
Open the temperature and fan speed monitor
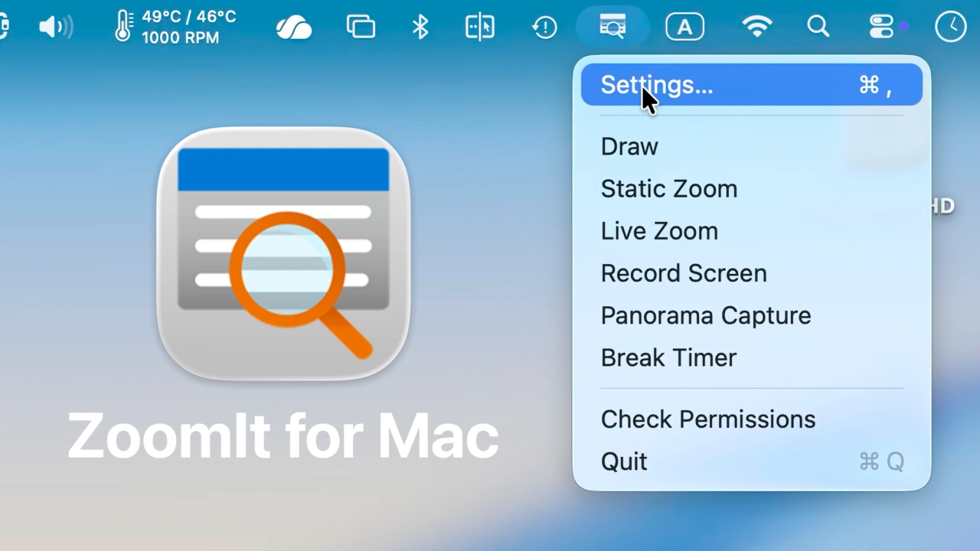(175, 27)
